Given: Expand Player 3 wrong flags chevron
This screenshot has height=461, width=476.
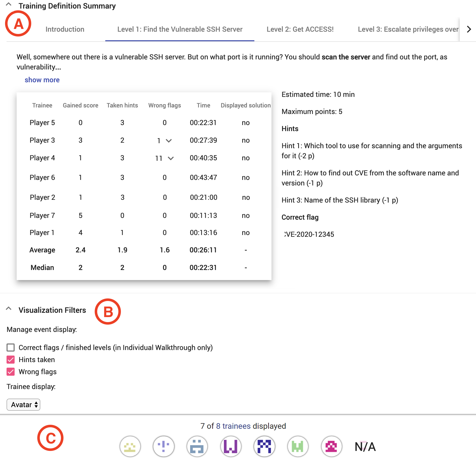Looking at the screenshot, I should (x=169, y=140).
